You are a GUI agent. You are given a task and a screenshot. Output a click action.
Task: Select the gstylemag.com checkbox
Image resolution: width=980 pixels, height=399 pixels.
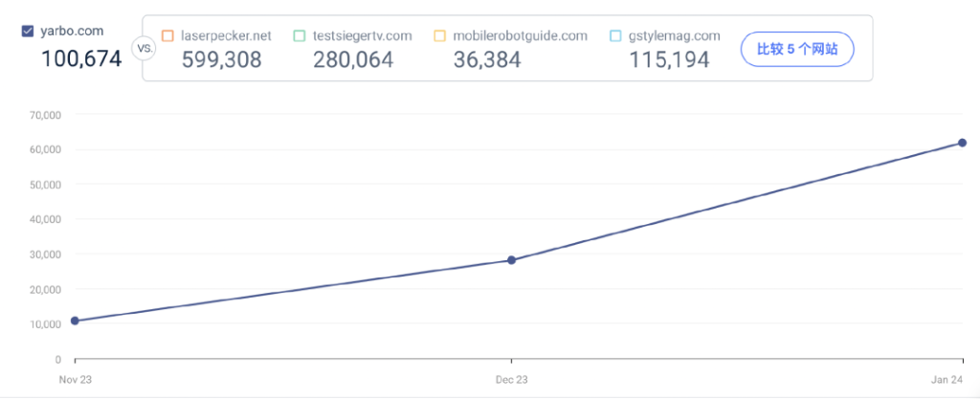(615, 36)
